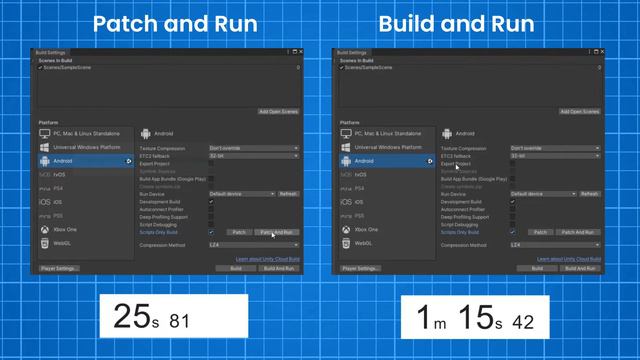Click Add Open Scenes in right window
640x360 pixels.
[x=580, y=111]
